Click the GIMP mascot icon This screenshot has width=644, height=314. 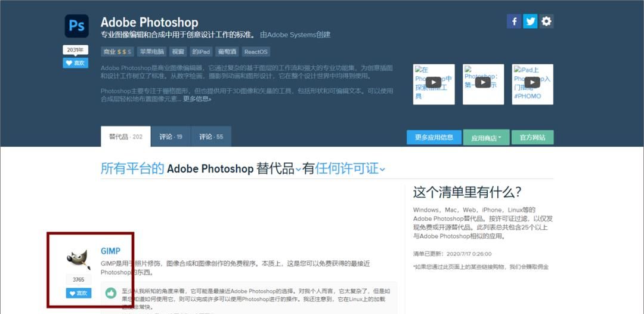pyautogui.click(x=79, y=259)
